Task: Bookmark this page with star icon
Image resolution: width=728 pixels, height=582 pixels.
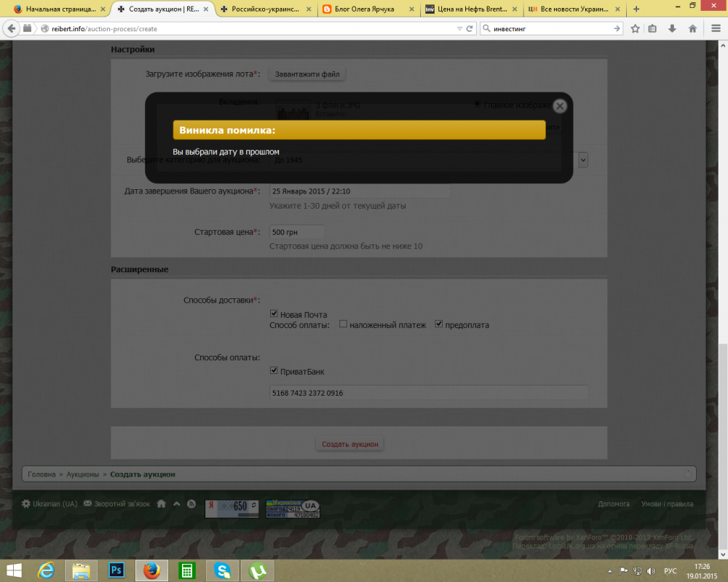Action: coord(635,28)
